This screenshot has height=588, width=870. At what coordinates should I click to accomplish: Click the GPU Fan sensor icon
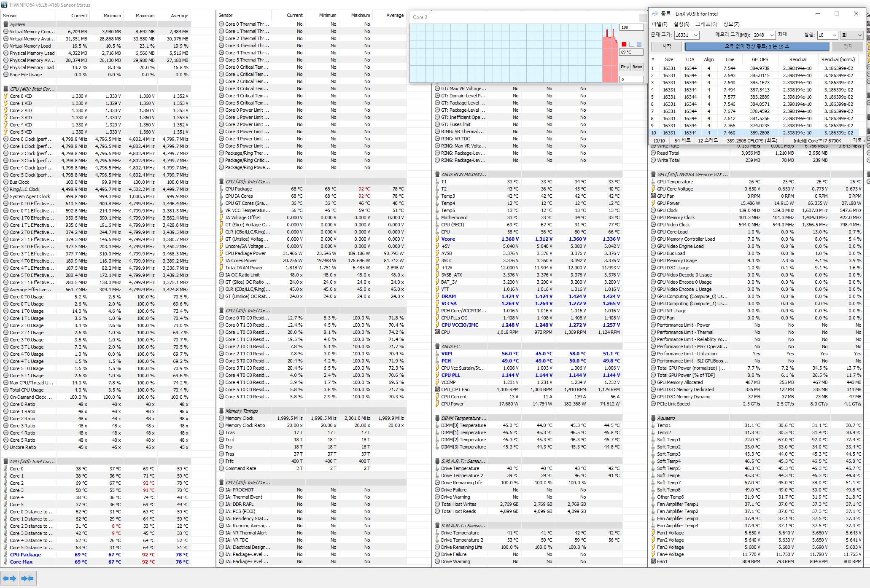[653, 196]
